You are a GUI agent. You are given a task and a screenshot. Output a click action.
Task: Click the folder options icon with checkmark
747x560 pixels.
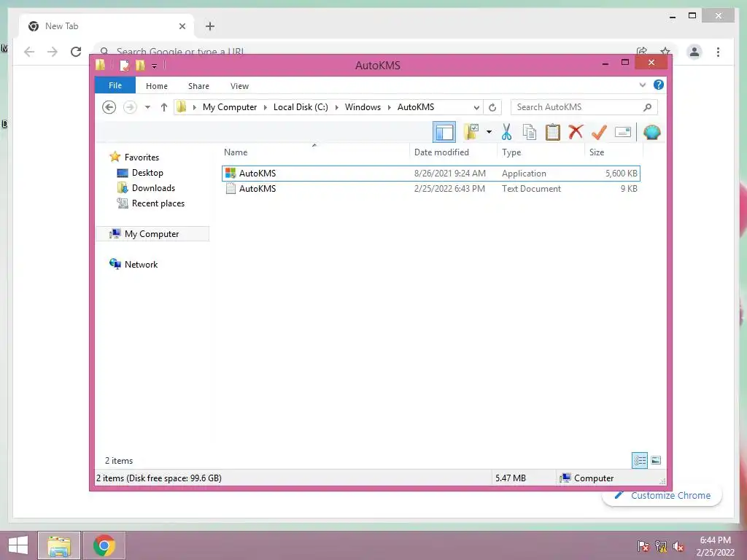471,131
